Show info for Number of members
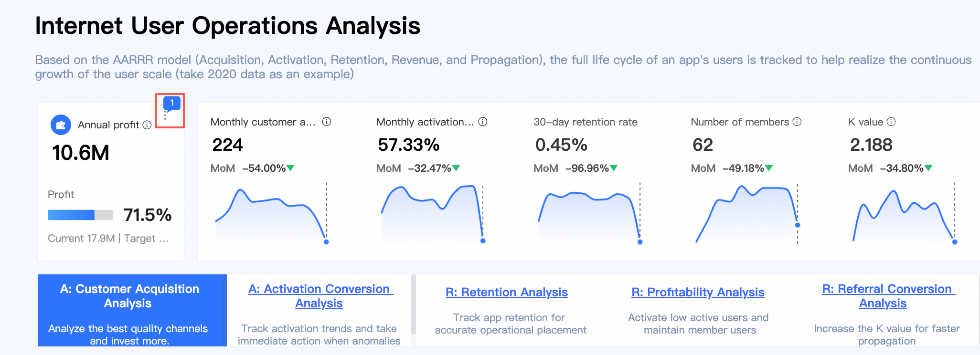Viewport: 980px width, 355px height. [x=797, y=122]
